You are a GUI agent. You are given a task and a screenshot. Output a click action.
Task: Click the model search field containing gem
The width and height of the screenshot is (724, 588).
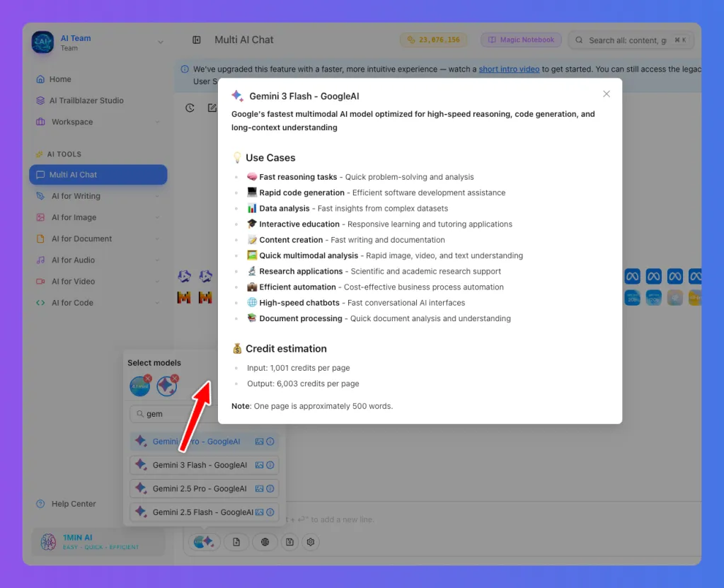(173, 414)
